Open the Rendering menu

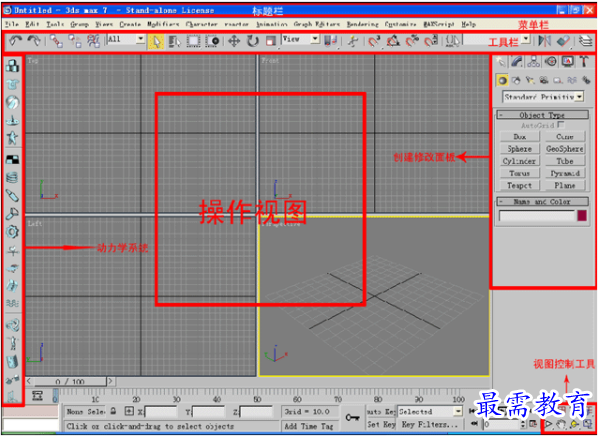[x=362, y=24]
